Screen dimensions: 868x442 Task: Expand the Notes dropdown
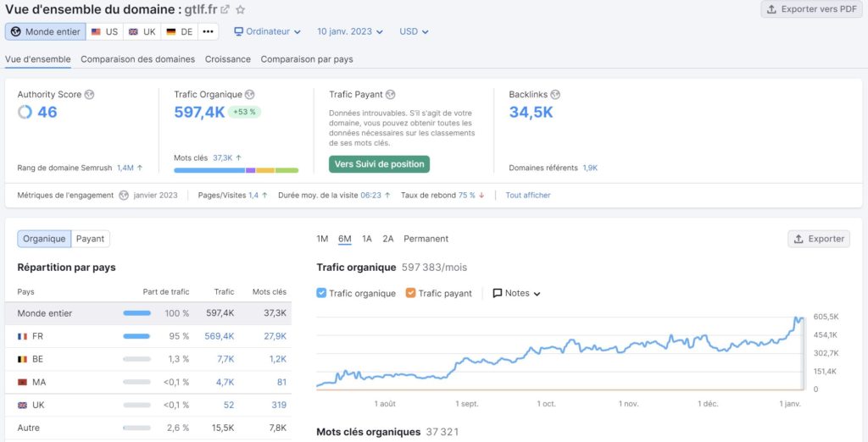point(516,293)
